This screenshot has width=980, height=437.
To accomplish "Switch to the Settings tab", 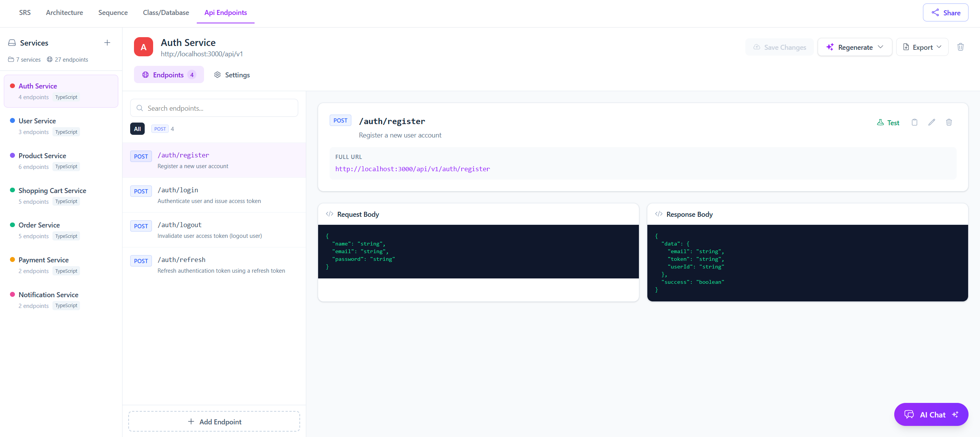I will pos(232,75).
